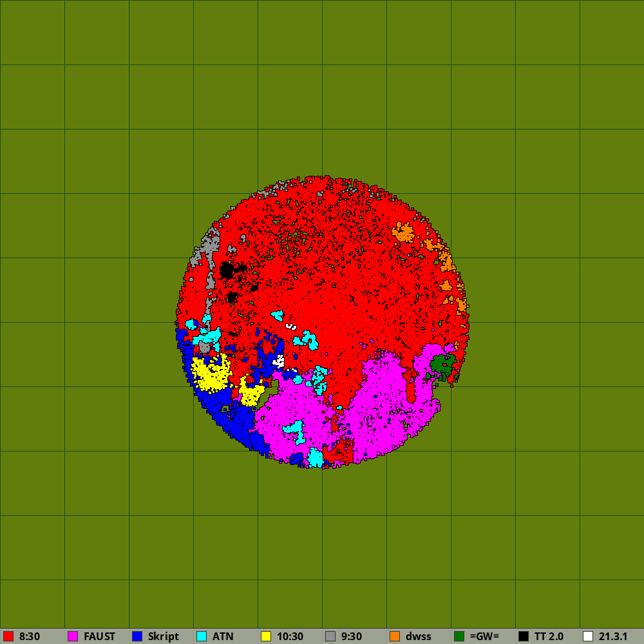The width and height of the screenshot is (644, 644).
Task: Click the white 21.3.1 legend swatch
Action: [588, 636]
